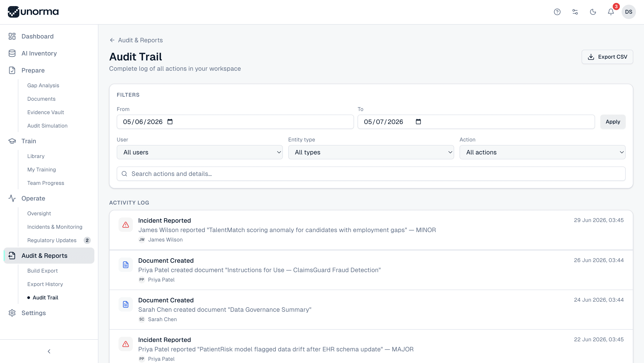Click Export CSV button

pos(607,57)
